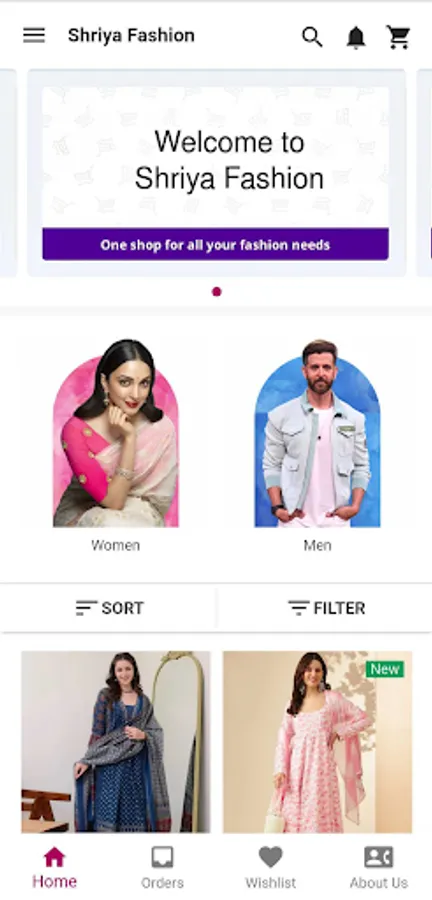Select the Home tab icon

pyautogui.click(x=55, y=857)
